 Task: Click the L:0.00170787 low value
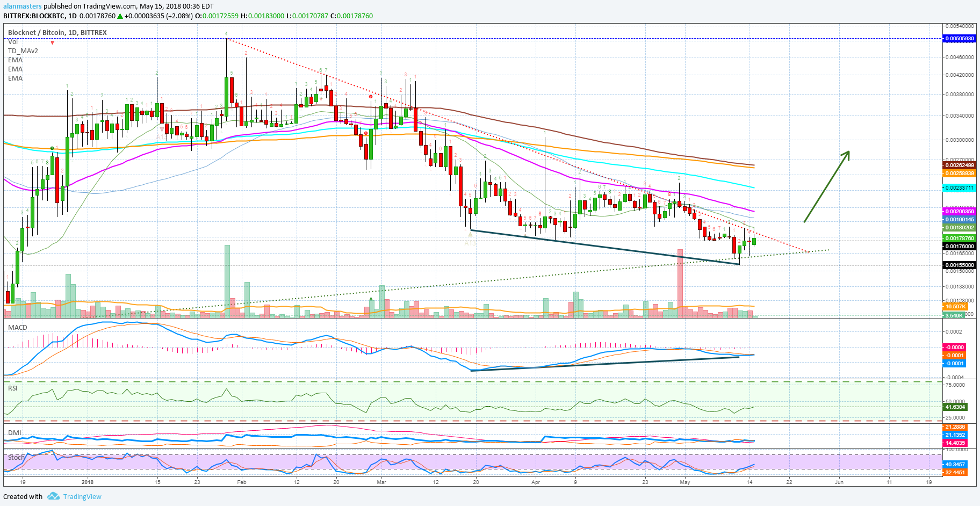click(x=307, y=16)
